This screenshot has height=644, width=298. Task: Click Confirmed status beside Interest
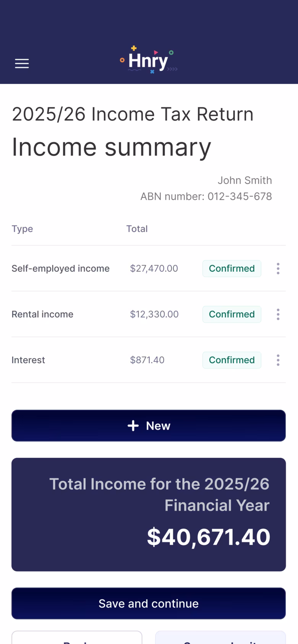pos(232,360)
